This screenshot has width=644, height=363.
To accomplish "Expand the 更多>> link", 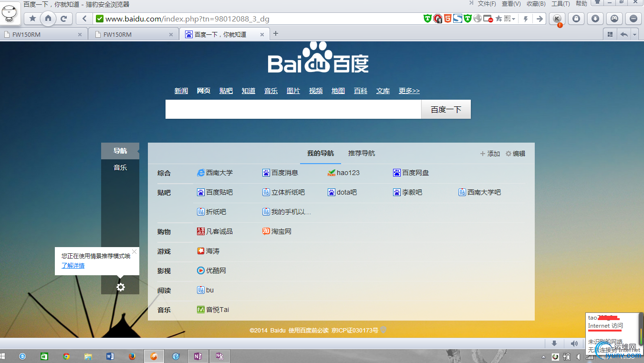I will tap(409, 91).
